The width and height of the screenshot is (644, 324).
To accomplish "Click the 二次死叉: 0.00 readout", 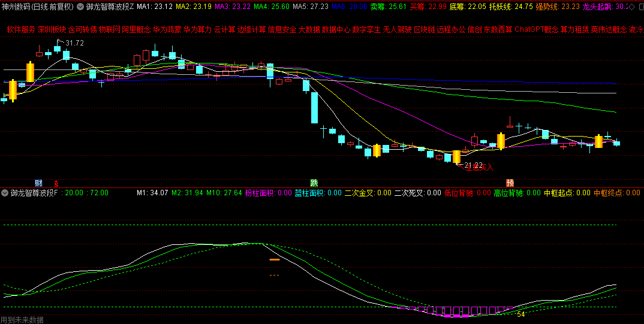I will click(418, 193).
